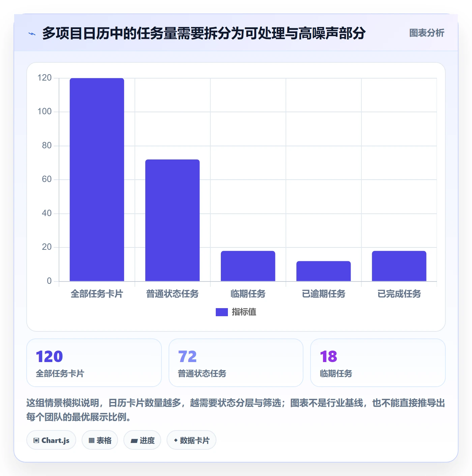The image size is (472, 476).
Task: Click the 18 stat card value
Action: [328, 357]
